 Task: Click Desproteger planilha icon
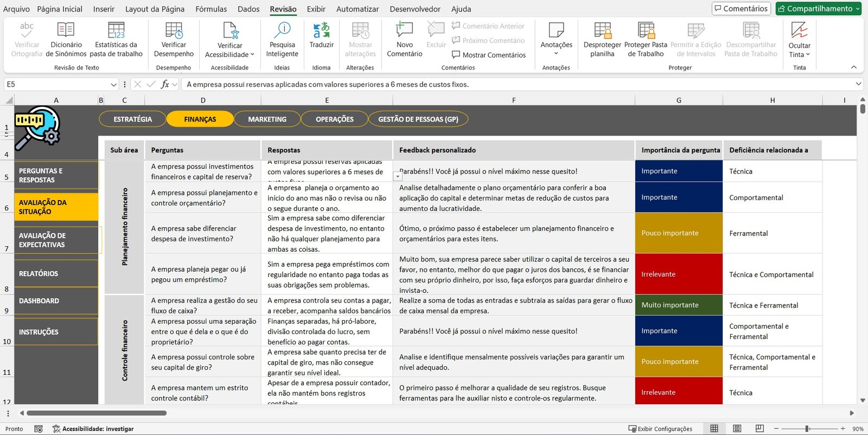pyautogui.click(x=602, y=30)
